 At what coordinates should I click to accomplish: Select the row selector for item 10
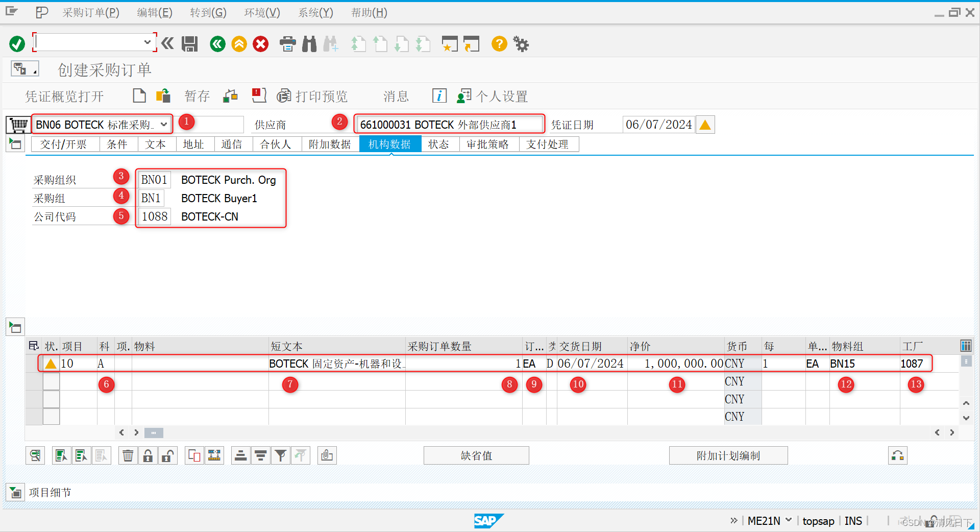click(x=33, y=364)
